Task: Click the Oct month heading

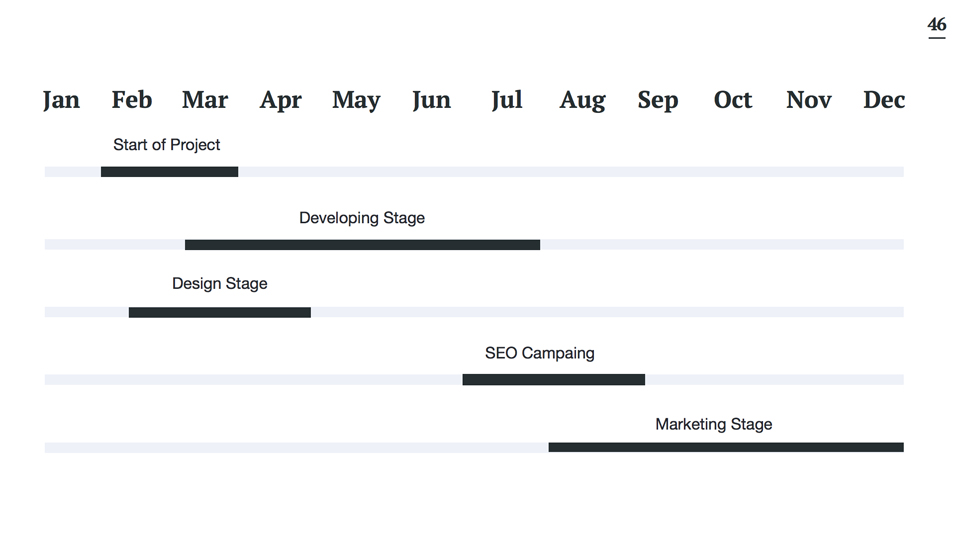Action: click(733, 100)
